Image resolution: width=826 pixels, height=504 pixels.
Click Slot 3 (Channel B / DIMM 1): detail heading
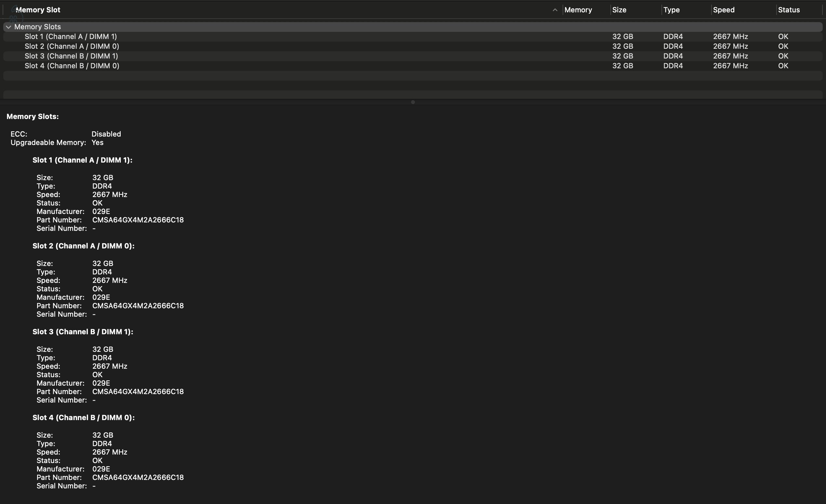tap(83, 332)
